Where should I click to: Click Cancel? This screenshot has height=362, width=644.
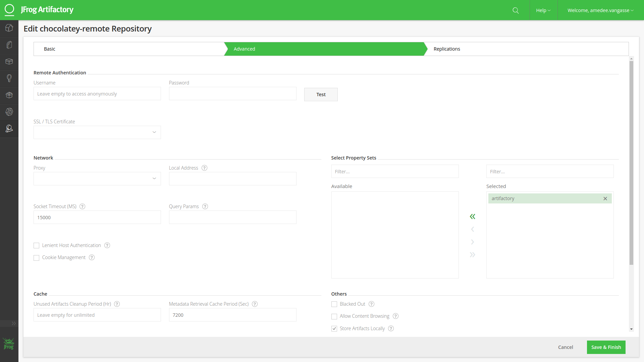coord(566,347)
